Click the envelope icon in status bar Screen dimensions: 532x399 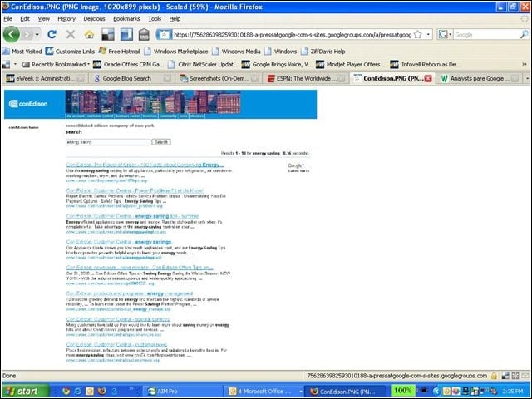point(525,376)
